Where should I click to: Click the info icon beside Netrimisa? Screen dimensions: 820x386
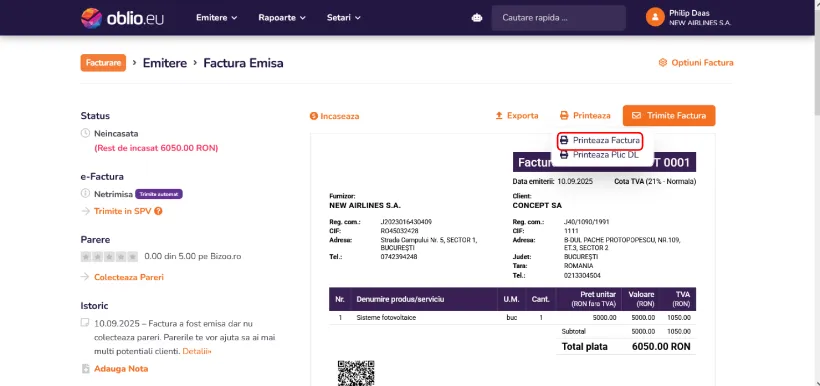click(x=85, y=194)
